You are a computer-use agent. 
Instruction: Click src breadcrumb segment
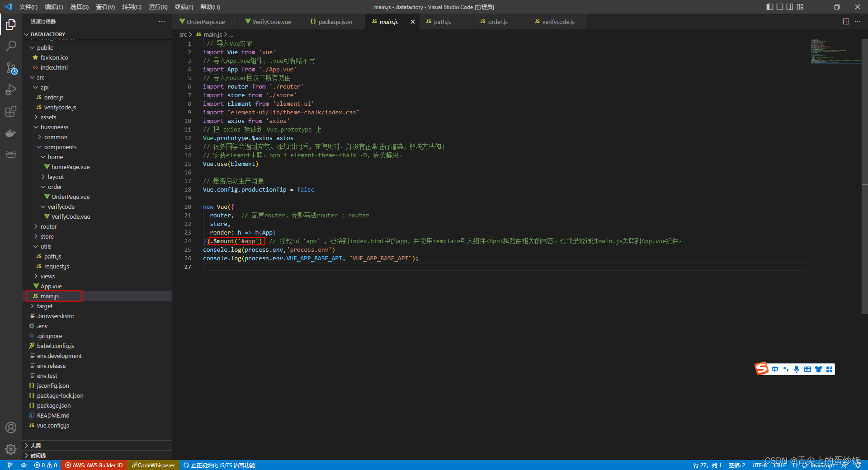[x=183, y=34]
